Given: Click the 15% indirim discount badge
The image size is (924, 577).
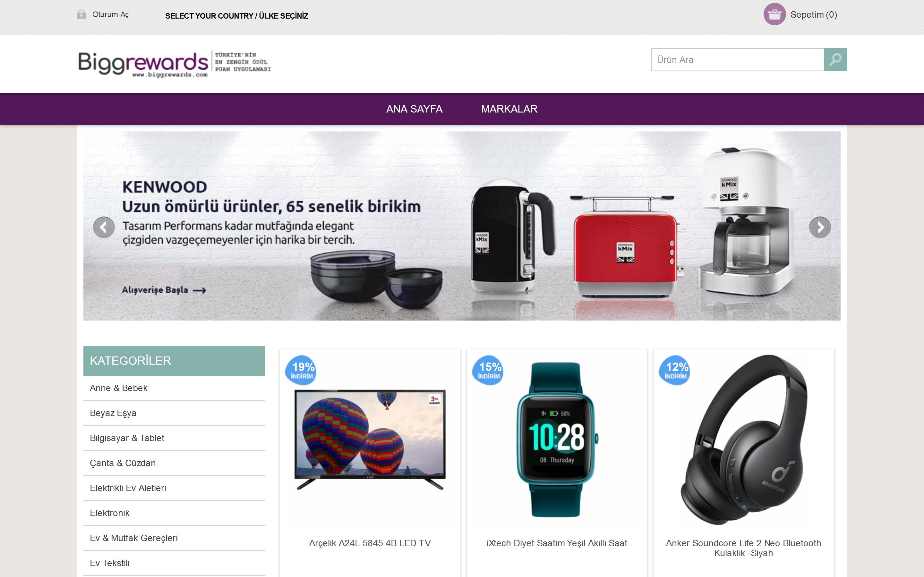Looking at the screenshot, I should click(488, 370).
